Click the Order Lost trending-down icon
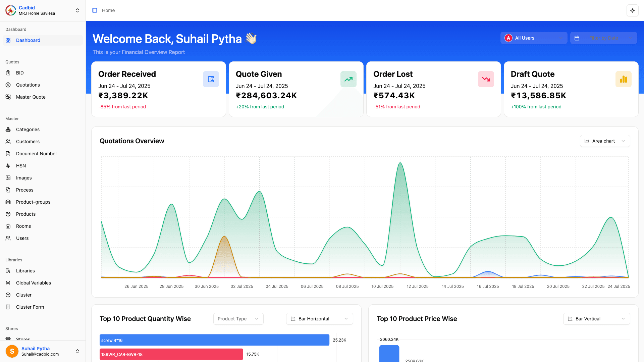Image resolution: width=644 pixels, height=362 pixels. point(486,79)
